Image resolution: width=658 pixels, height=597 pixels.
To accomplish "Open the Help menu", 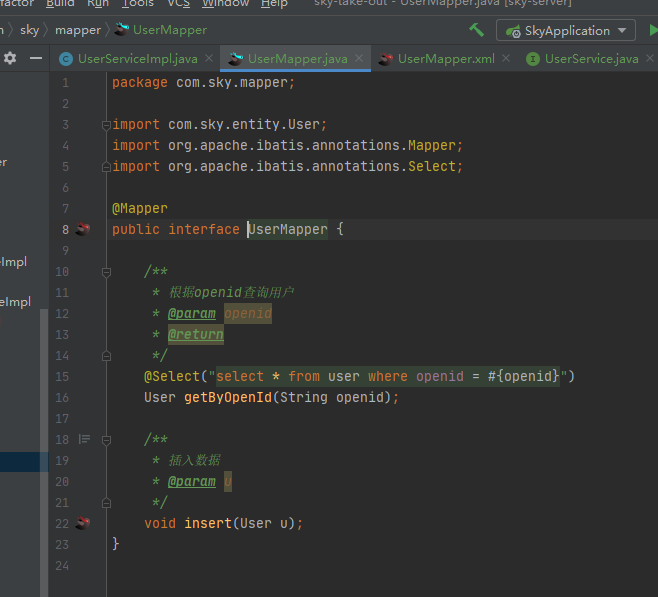I will pyautogui.click(x=274, y=3).
